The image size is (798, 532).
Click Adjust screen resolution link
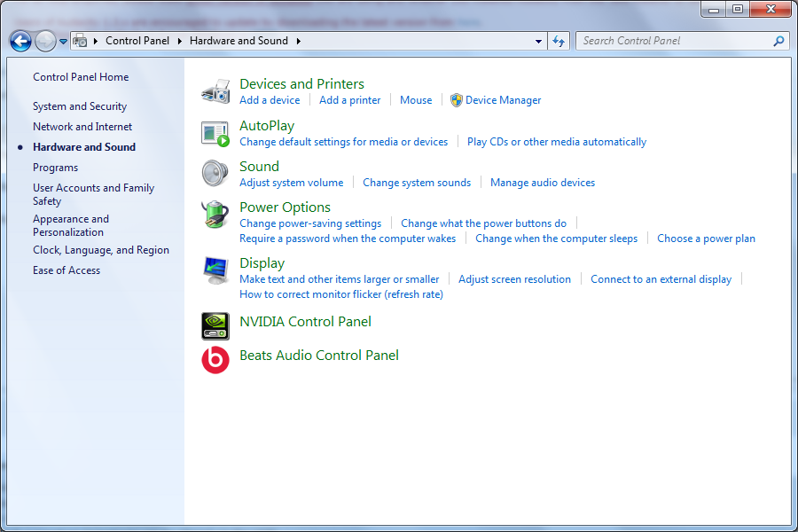[x=514, y=279]
